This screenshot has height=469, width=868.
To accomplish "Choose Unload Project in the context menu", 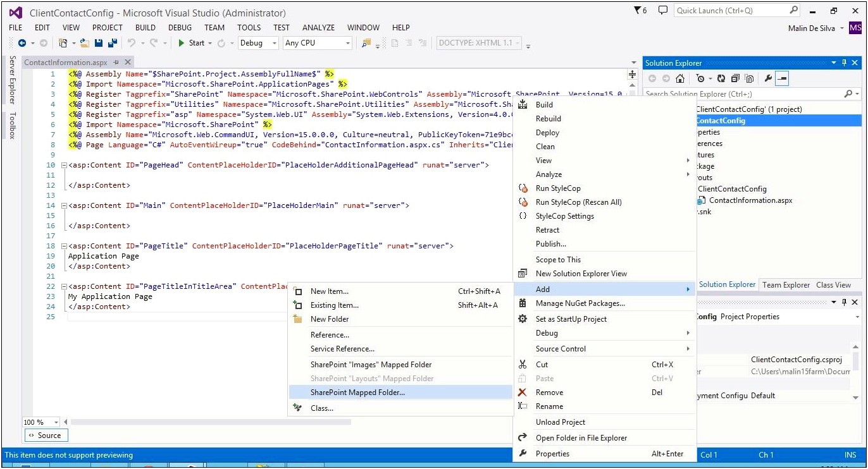I will pyautogui.click(x=604, y=422).
